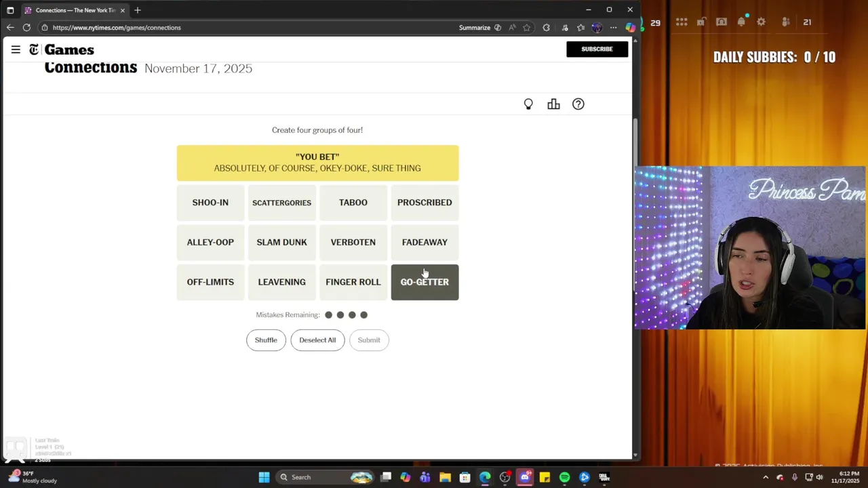Screen dimensions: 868x488
Task: Open Sticky Notes from taskbar
Action: 545,477
